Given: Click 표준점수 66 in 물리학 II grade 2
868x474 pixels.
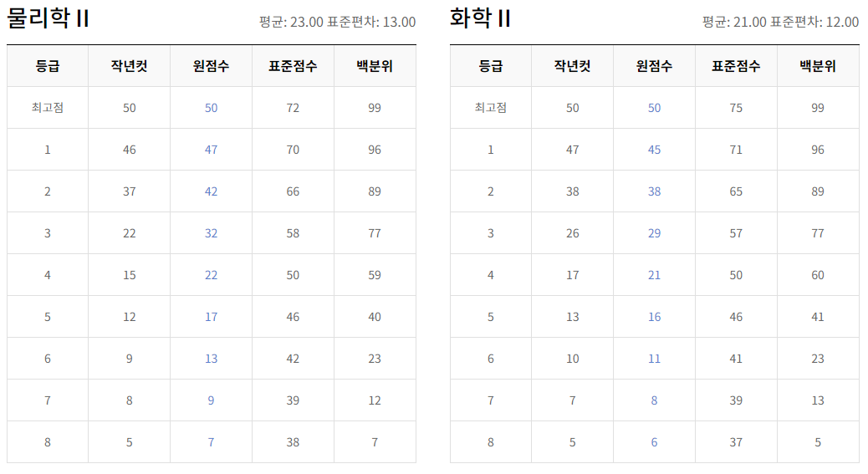Looking at the screenshot, I should coord(293,191).
